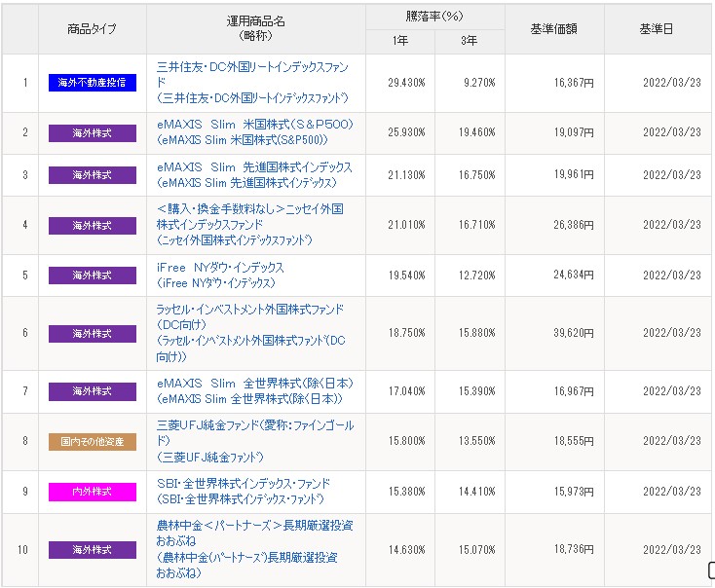Select the 21.130% one-year return value
715x588 pixels.
click(x=407, y=174)
